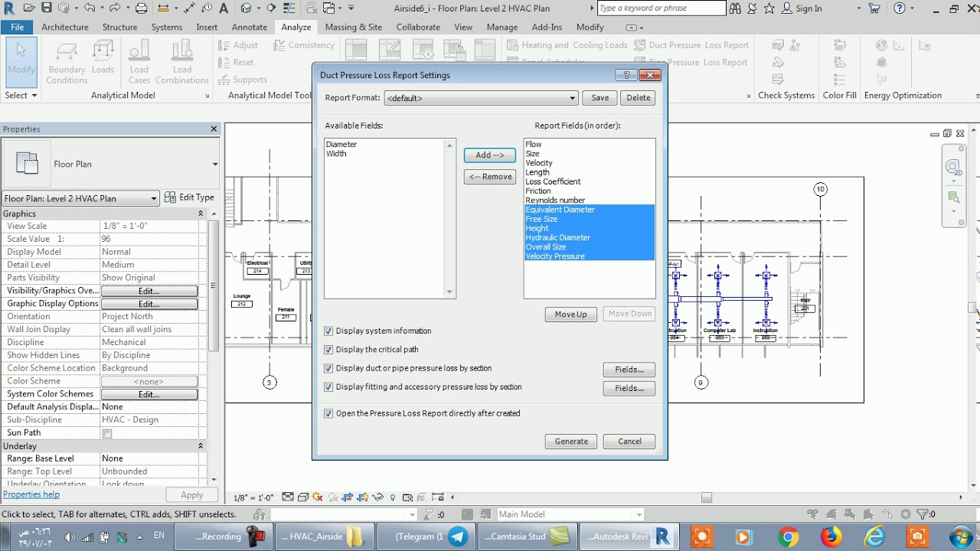The width and height of the screenshot is (980, 551).
Task: Open the Main Model design options dropdown
Action: tap(570, 514)
